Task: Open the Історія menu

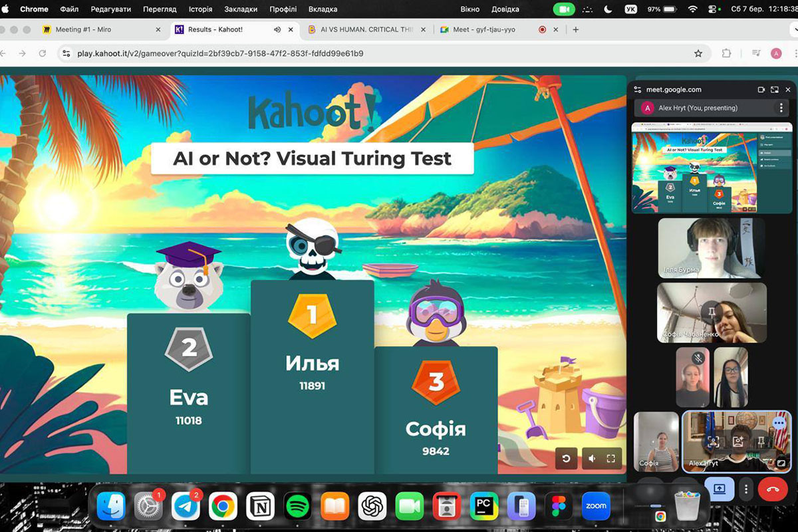Action: (x=200, y=9)
